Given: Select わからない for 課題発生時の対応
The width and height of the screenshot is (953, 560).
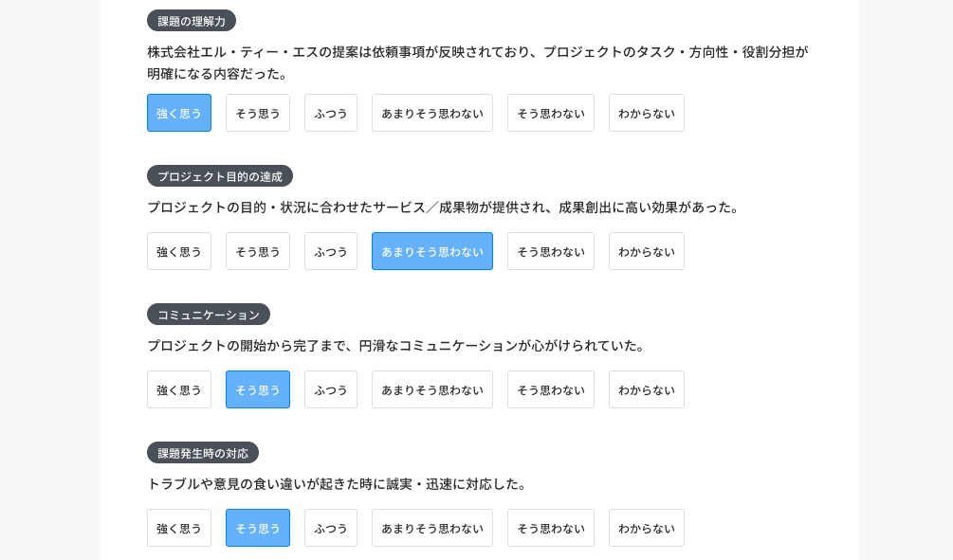Looking at the screenshot, I should (x=646, y=528).
